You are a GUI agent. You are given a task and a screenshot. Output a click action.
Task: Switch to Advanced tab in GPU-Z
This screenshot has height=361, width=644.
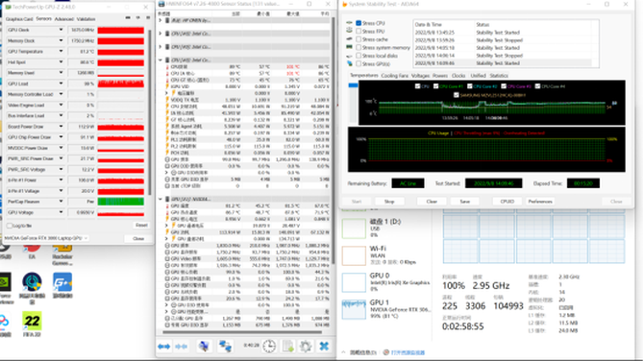tap(64, 19)
